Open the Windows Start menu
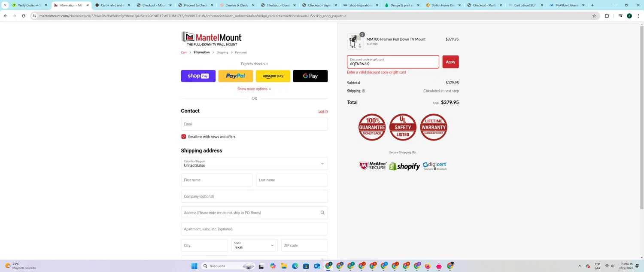The width and height of the screenshot is (644, 272). (194, 266)
